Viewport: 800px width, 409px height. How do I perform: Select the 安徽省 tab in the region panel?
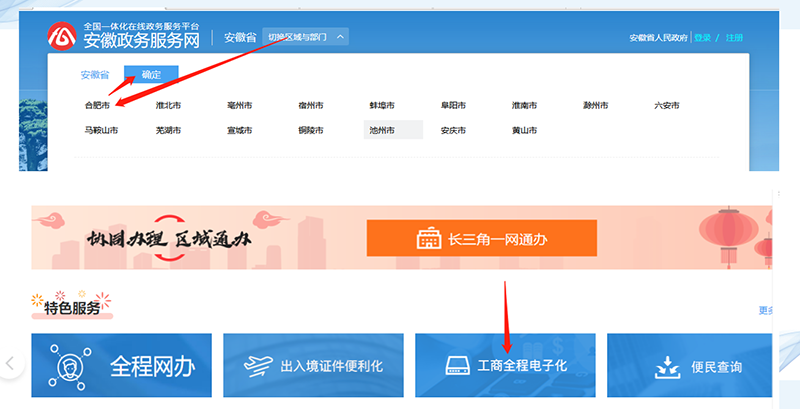tap(95, 75)
